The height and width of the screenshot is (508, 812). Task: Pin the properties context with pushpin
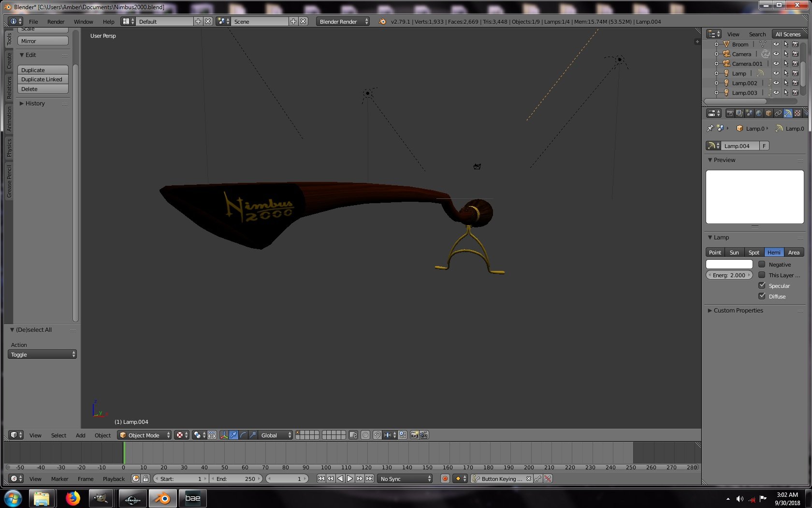(x=710, y=128)
